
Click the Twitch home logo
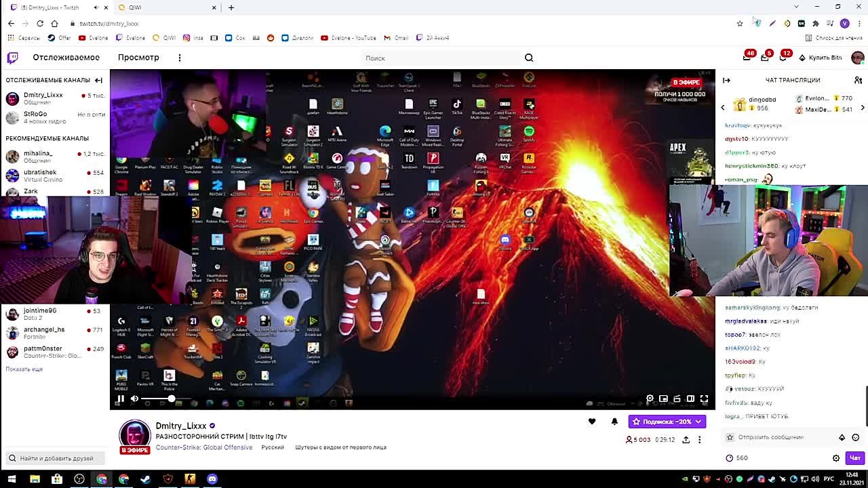click(x=12, y=58)
